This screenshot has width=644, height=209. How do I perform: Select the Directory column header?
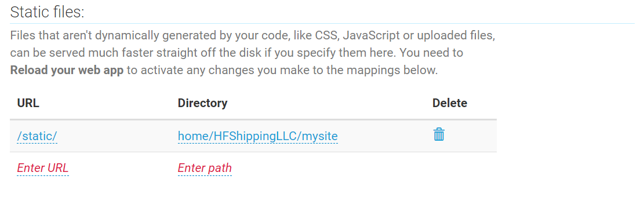202,103
